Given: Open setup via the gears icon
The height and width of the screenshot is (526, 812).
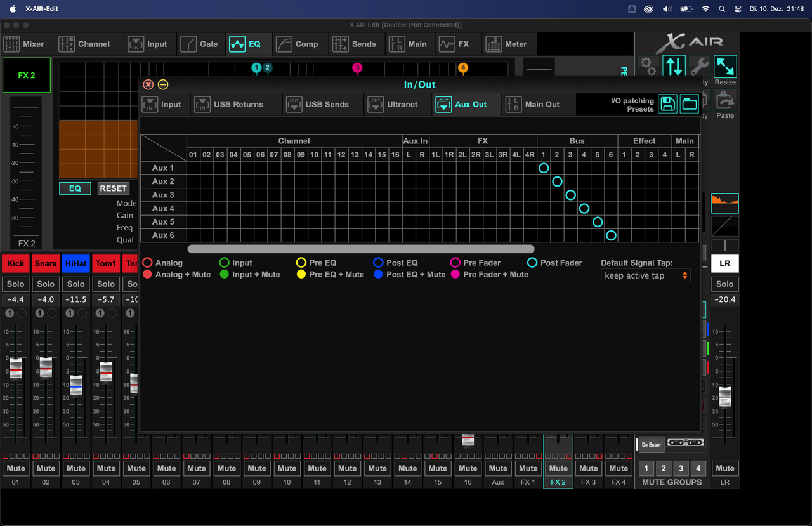Looking at the screenshot, I should [x=648, y=66].
